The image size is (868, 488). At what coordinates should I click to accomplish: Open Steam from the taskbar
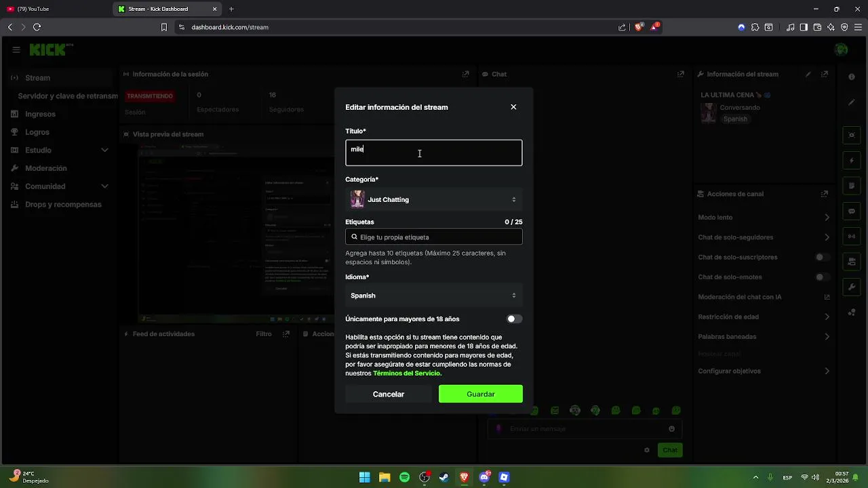[x=443, y=477]
